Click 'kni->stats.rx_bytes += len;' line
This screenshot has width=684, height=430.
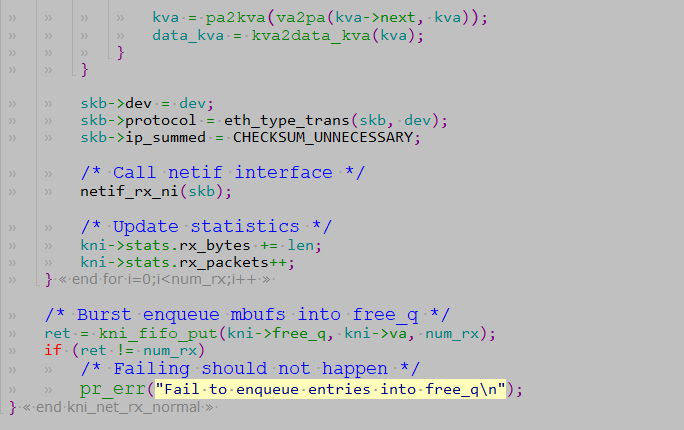(x=201, y=246)
